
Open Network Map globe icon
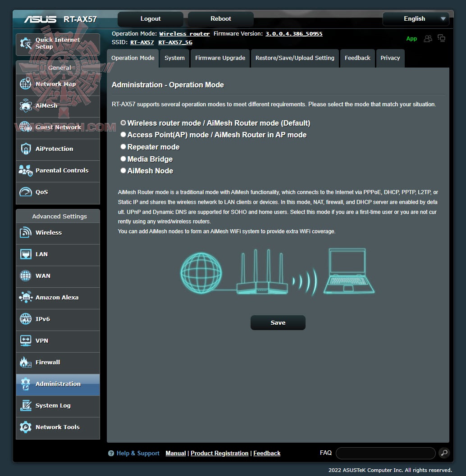[26, 84]
